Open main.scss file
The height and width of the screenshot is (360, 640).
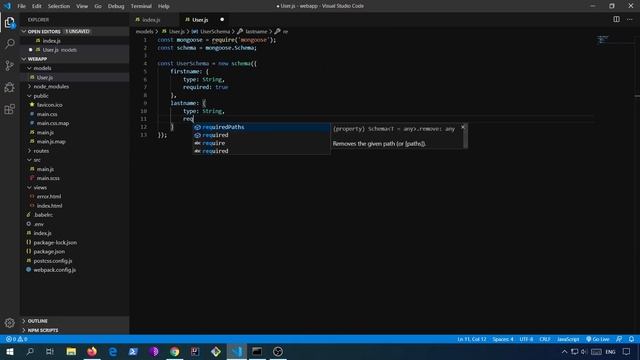click(x=48, y=178)
